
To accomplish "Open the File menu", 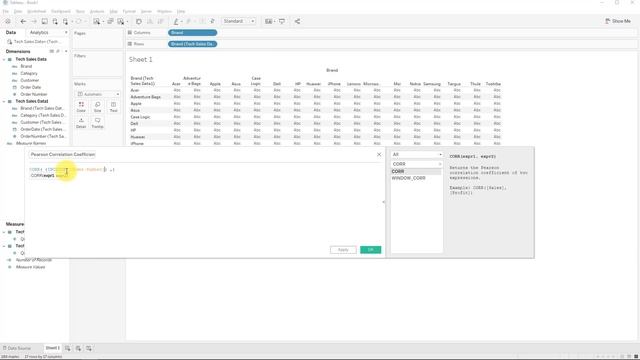I will point(6,11).
